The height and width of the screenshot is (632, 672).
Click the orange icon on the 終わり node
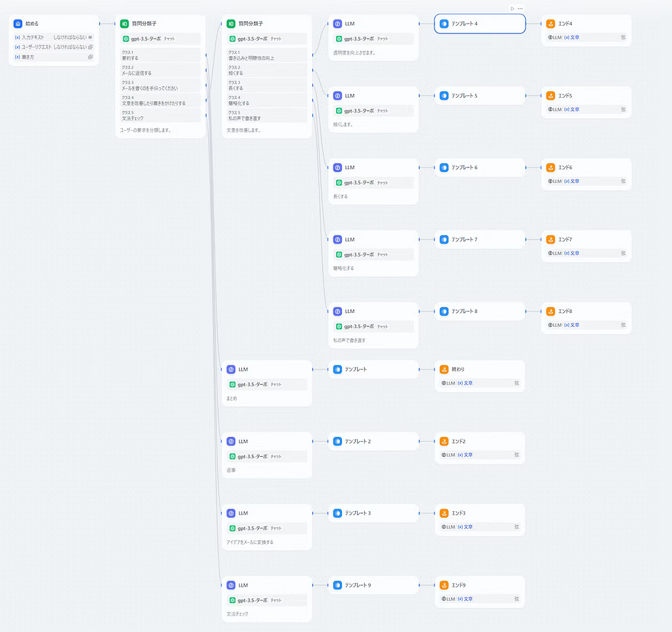(x=444, y=369)
